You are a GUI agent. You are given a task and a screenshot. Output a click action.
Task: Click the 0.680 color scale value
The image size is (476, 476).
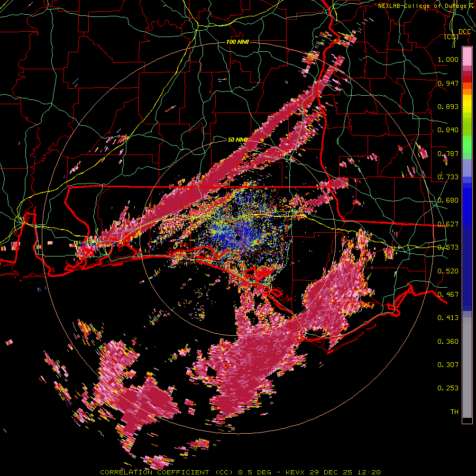point(448,200)
